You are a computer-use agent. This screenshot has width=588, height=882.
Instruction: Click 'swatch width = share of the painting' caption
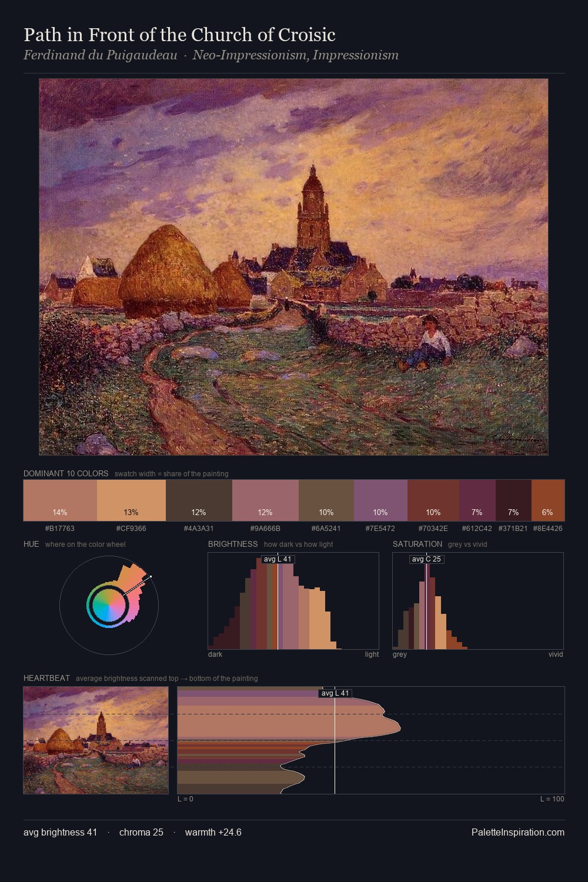click(172, 473)
